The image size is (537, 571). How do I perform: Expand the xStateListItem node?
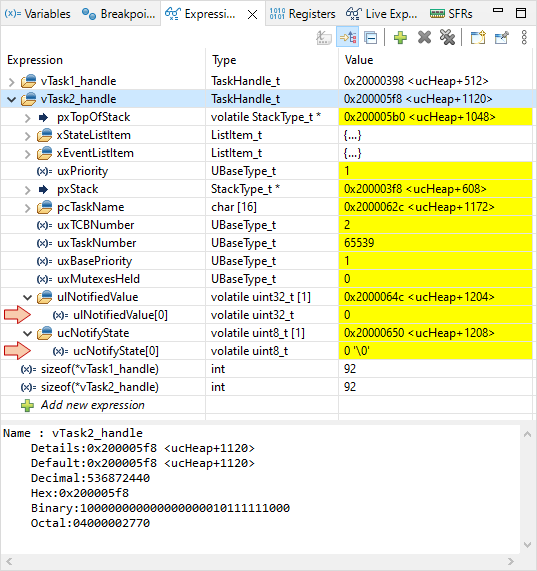pyautogui.click(x=28, y=136)
